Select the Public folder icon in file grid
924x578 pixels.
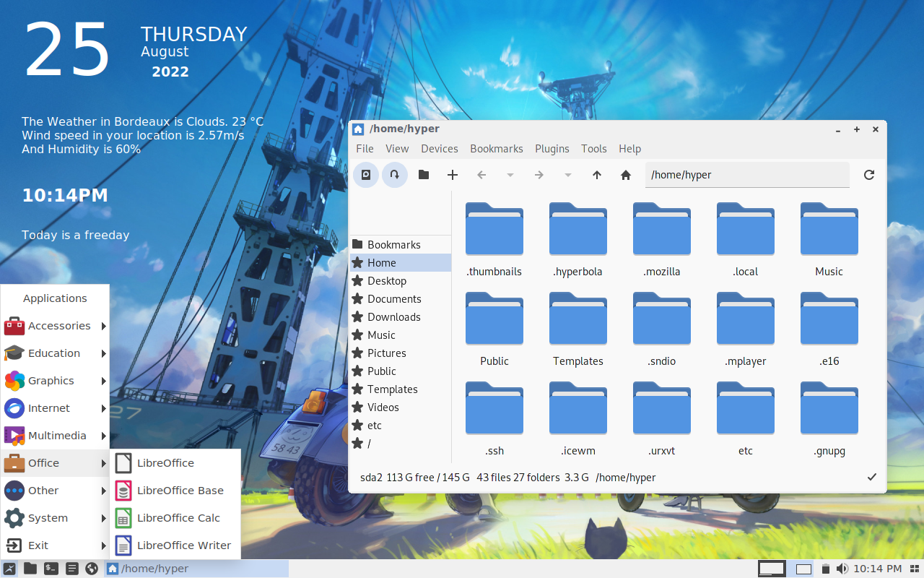[494, 318]
